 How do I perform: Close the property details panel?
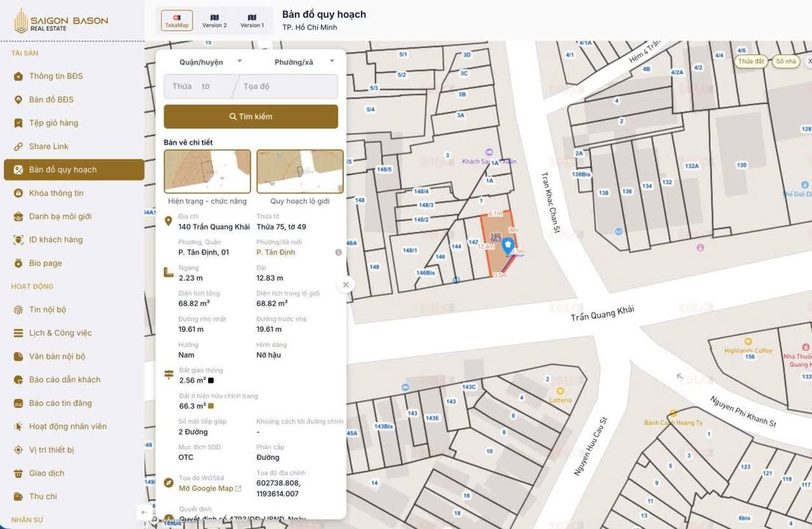(345, 285)
